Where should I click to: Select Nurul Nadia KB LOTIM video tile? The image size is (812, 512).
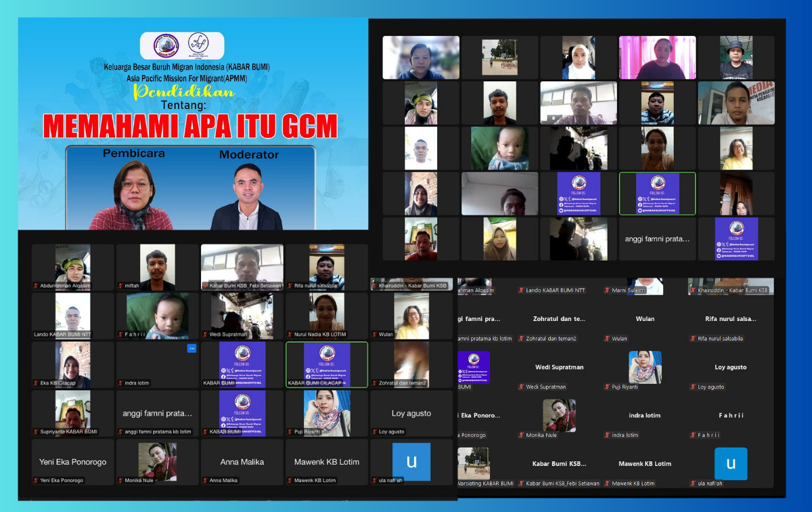(x=327, y=316)
